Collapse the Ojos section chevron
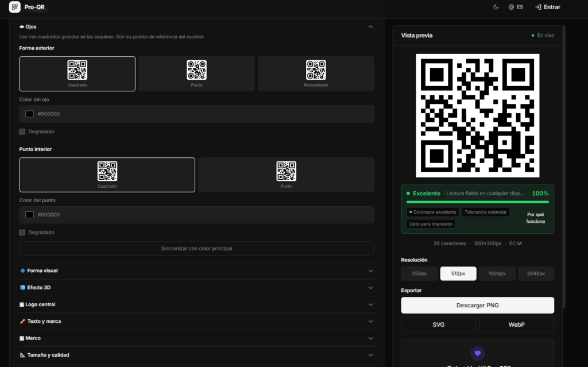The height and width of the screenshot is (367, 588). [x=370, y=26]
